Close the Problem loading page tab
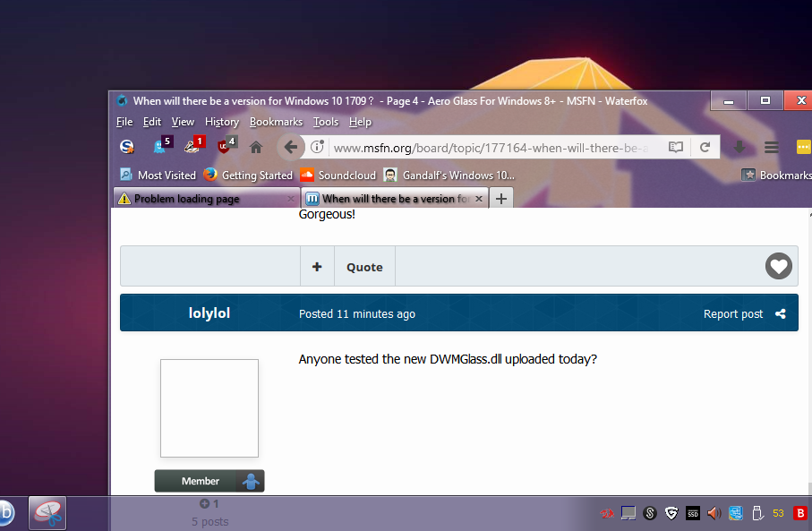812x531 pixels. (x=291, y=199)
